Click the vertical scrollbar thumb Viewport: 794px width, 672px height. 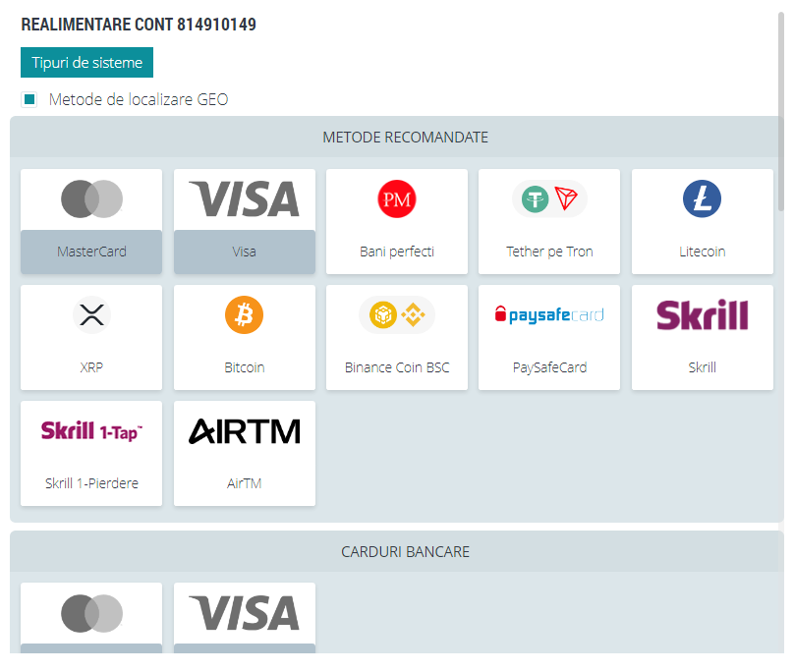click(x=781, y=111)
